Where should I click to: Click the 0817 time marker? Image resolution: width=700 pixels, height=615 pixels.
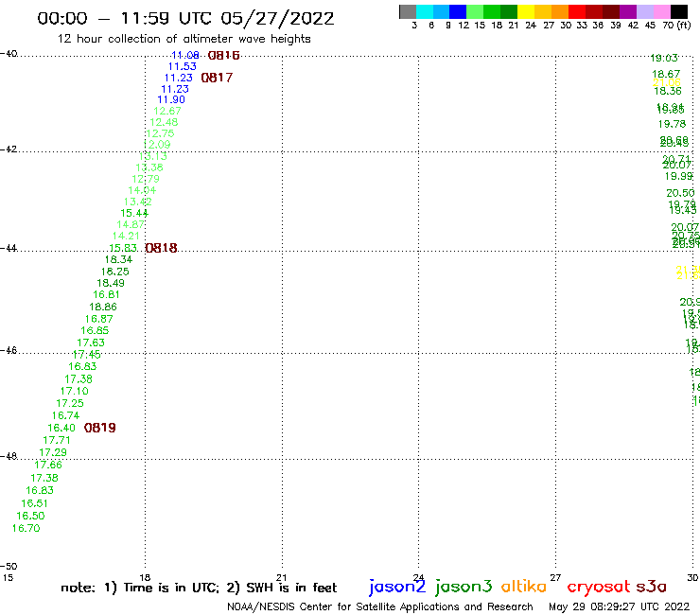(x=217, y=78)
